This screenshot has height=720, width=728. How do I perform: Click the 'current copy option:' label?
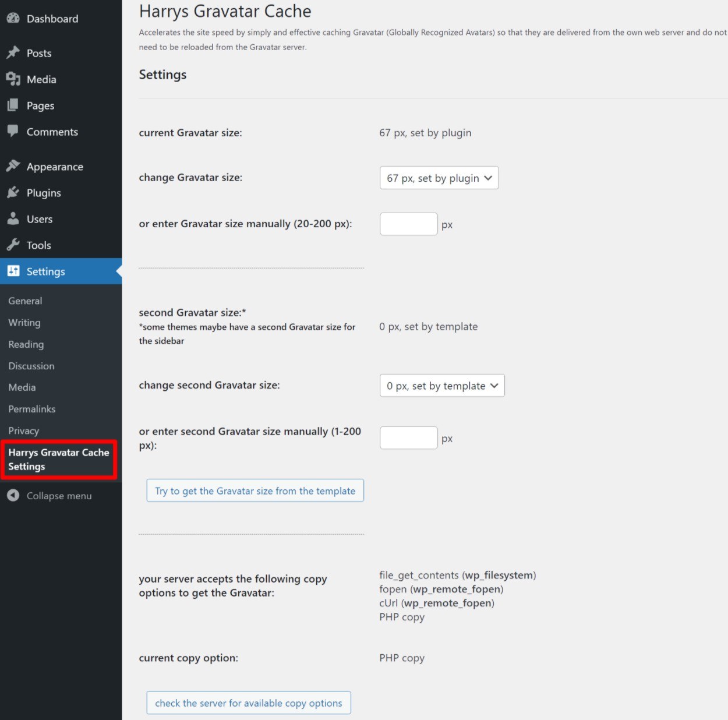[x=189, y=658]
